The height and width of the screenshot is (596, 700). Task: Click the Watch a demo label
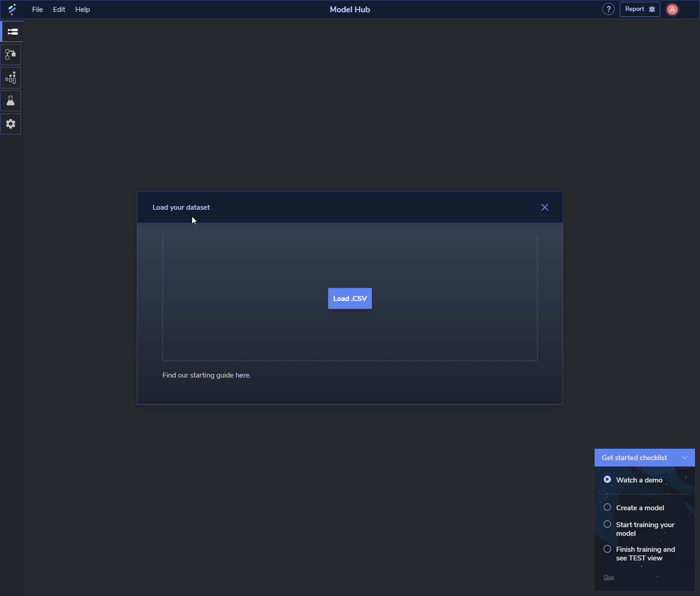click(x=639, y=480)
